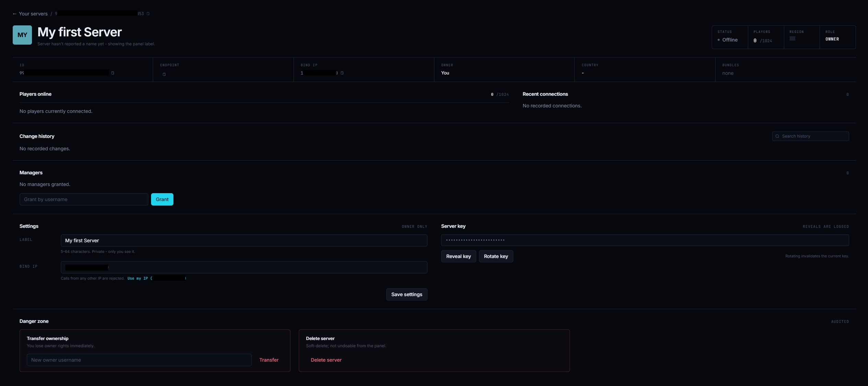Viewport: 868px width, 386px height.
Task: Copy the Bind IP value
Action: (342, 73)
